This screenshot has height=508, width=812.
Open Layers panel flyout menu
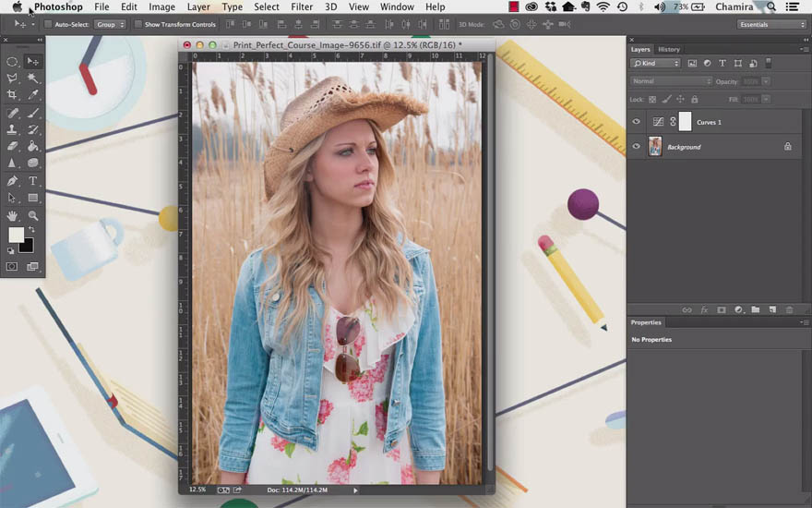(804, 49)
